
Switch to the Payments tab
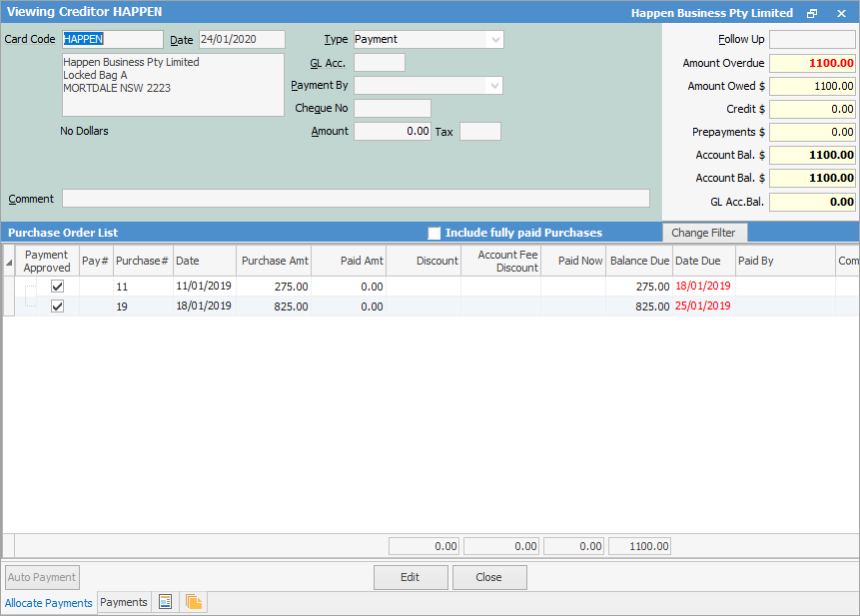124,602
